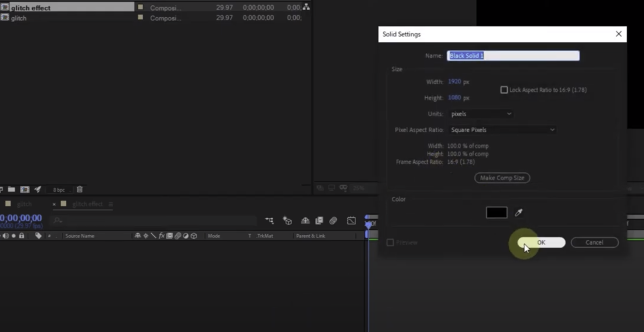This screenshot has height=332, width=644.
Task: Open glitch effect tab panel menu
Action: (x=111, y=204)
